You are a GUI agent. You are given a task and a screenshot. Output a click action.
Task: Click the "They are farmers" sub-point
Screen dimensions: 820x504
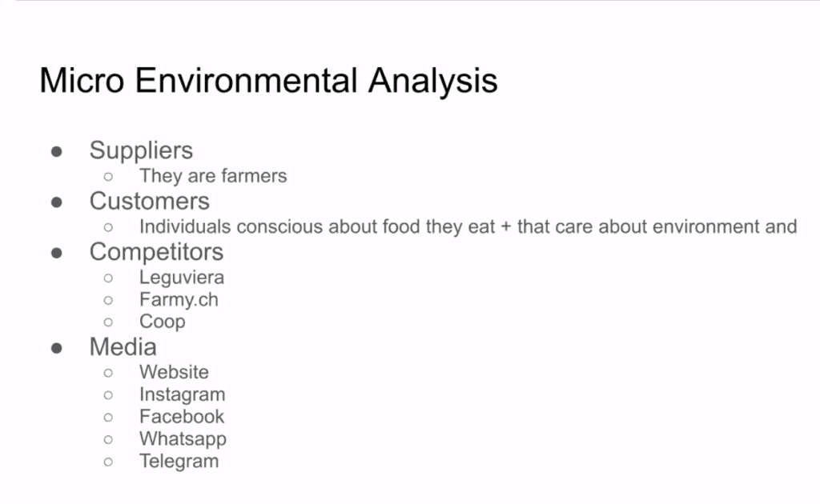click(212, 176)
